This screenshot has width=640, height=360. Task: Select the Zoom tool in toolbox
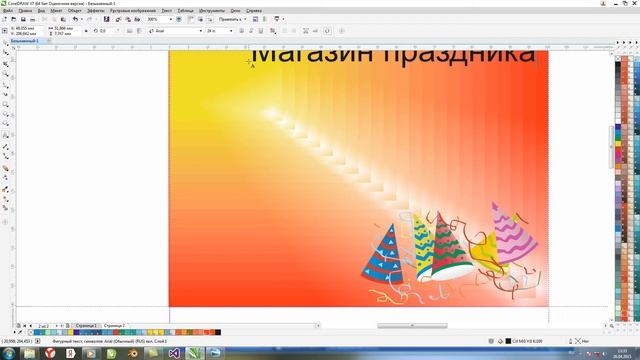click(x=5, y=74)
